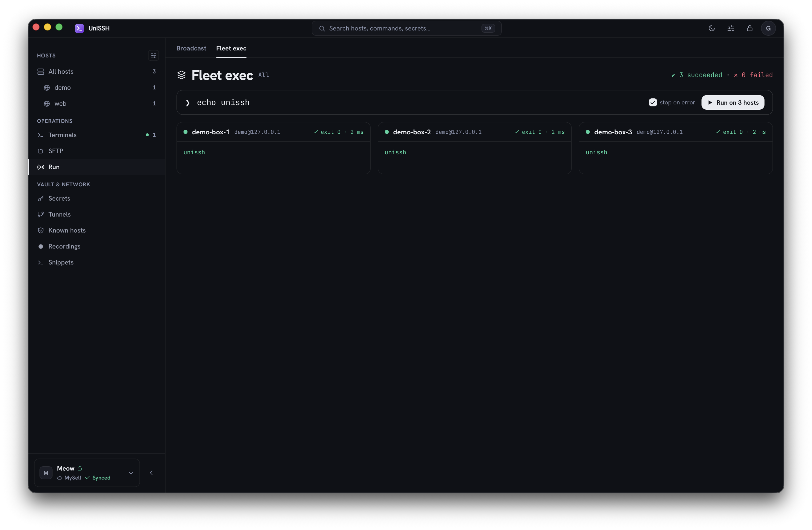Click the globe icon beside demo
812x530 pixels.
[47, 88]
